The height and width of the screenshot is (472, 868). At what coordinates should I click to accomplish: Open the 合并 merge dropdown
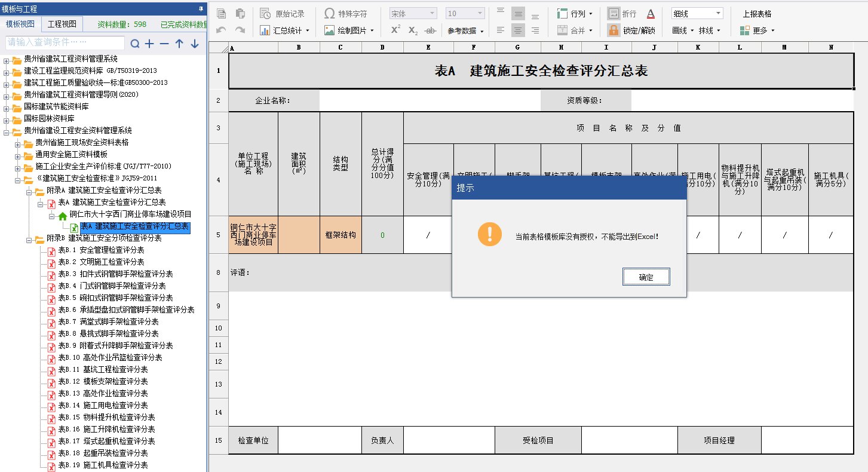(x=575, y=30)
